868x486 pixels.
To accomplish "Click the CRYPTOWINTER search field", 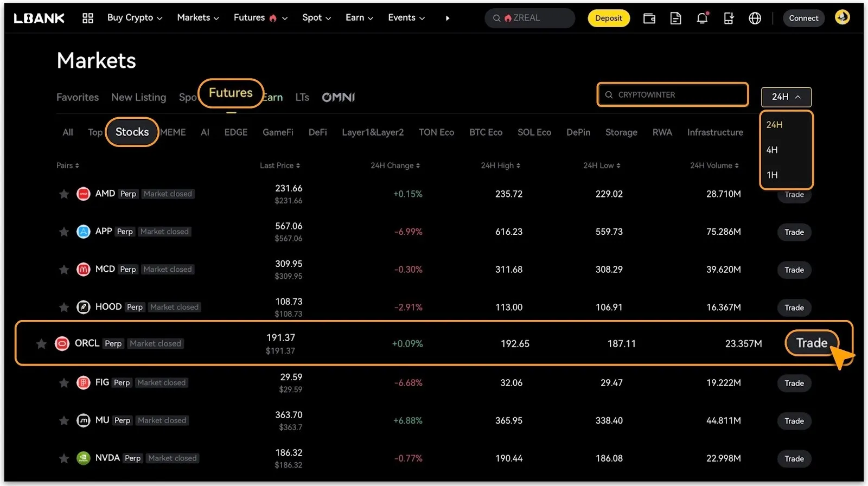I will (x=673, y=95).
